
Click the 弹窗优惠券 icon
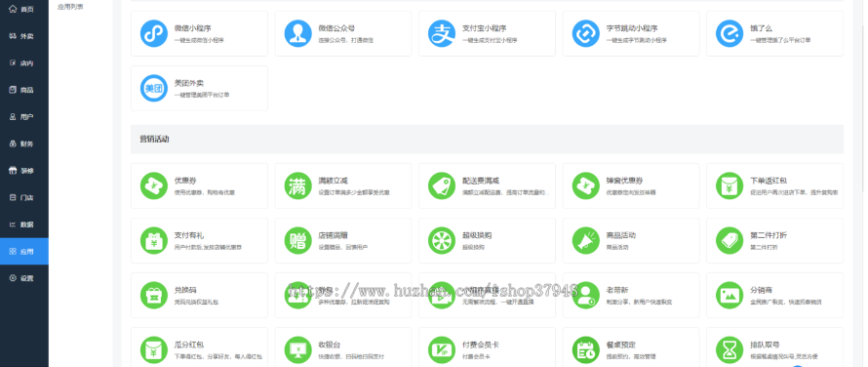point(586,185)
